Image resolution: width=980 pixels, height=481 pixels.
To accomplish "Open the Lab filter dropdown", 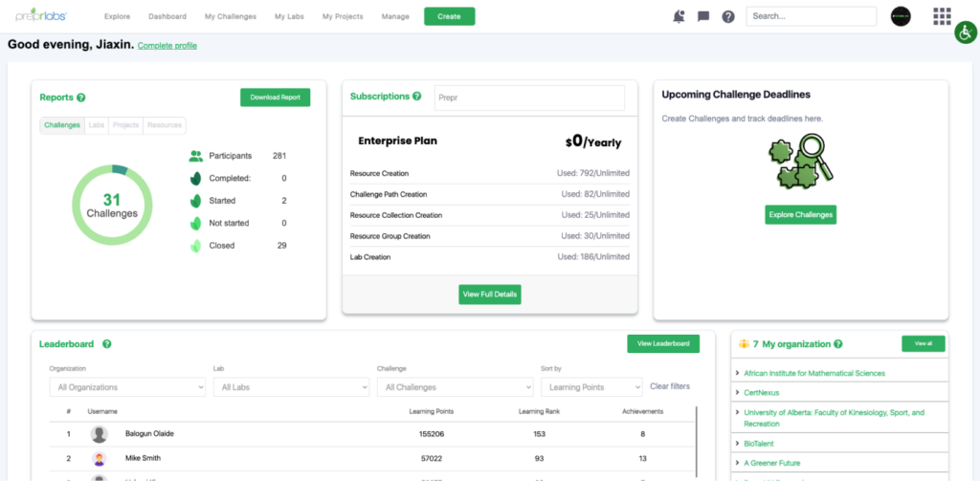I will click(x=291, y=387).
